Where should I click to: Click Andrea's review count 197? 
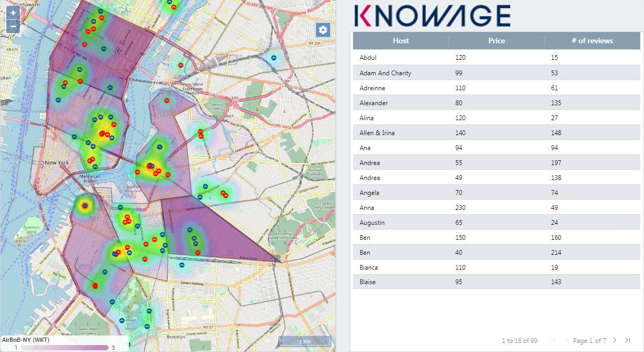point(557,162)
